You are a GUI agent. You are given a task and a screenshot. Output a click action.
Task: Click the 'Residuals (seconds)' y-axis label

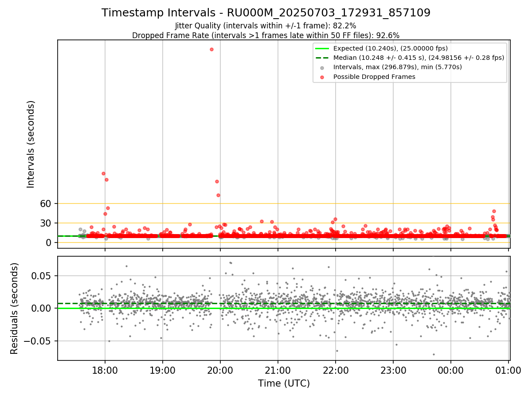click(x=15, y=308)
